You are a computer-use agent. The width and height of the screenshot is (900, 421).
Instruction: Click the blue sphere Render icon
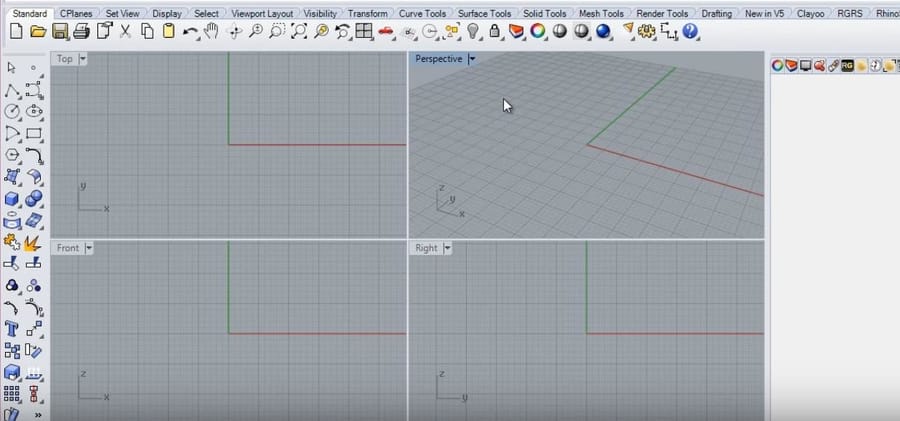tap(603, 31)
